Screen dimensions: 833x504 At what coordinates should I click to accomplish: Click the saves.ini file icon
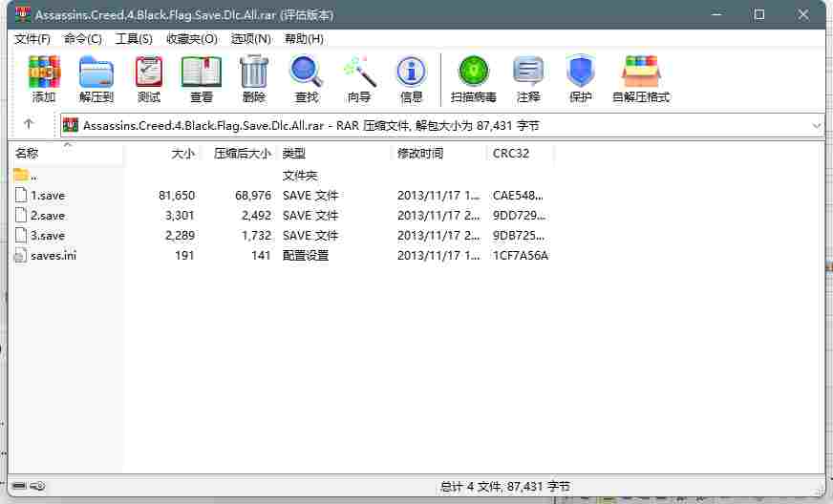(21, 256)
